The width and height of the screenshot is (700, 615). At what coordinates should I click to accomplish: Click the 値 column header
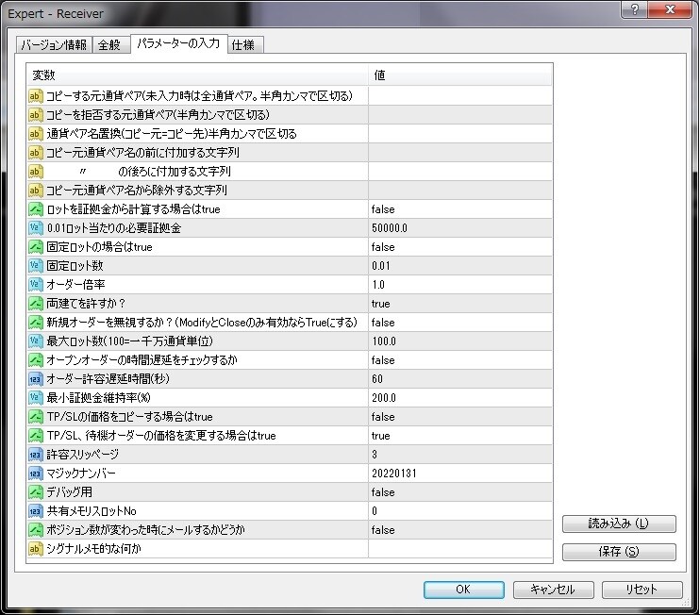tap(460, 75)
